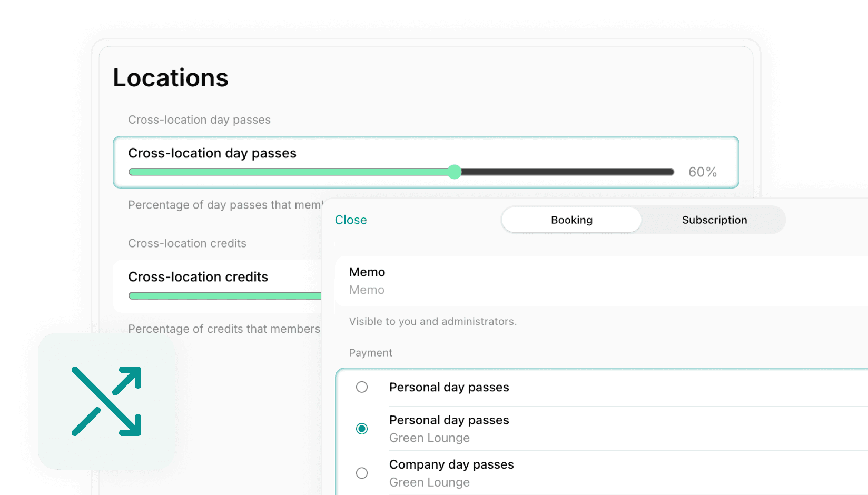
Task: Select Personal day passes for Green Lounge
Action: tap(362, 429)
